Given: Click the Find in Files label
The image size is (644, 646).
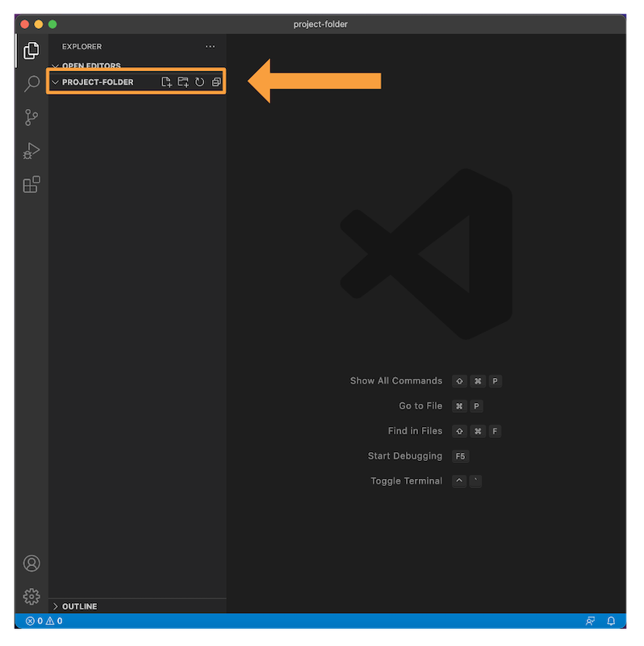Looking at the screenshot, I should click(x=415, y=431).
